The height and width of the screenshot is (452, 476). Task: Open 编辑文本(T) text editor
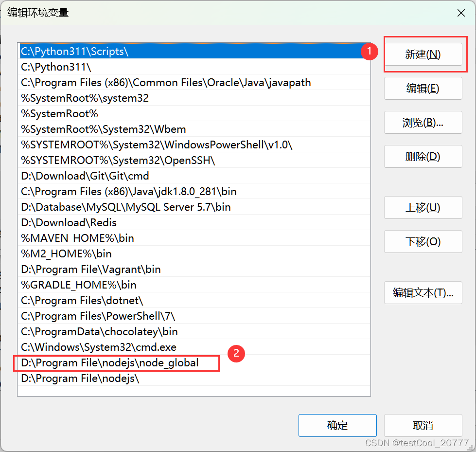click(x=423, y=292)
